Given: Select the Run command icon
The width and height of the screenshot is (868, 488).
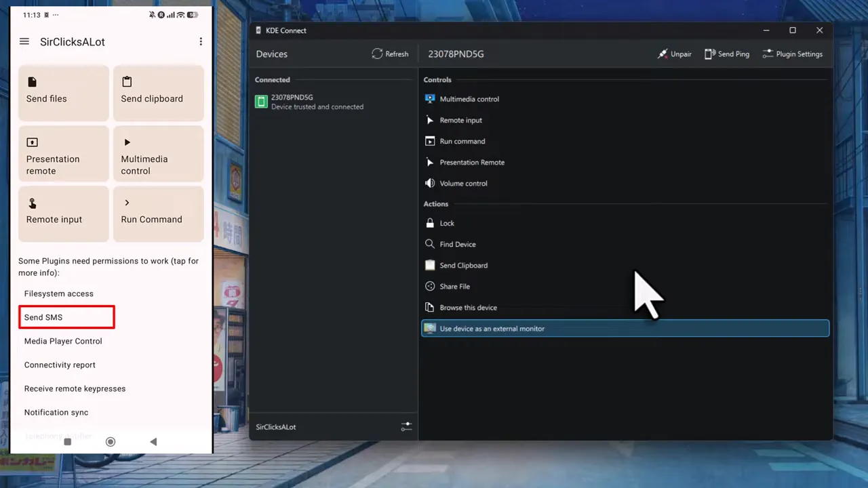Looking at the screenshot, I should (430, 141).
